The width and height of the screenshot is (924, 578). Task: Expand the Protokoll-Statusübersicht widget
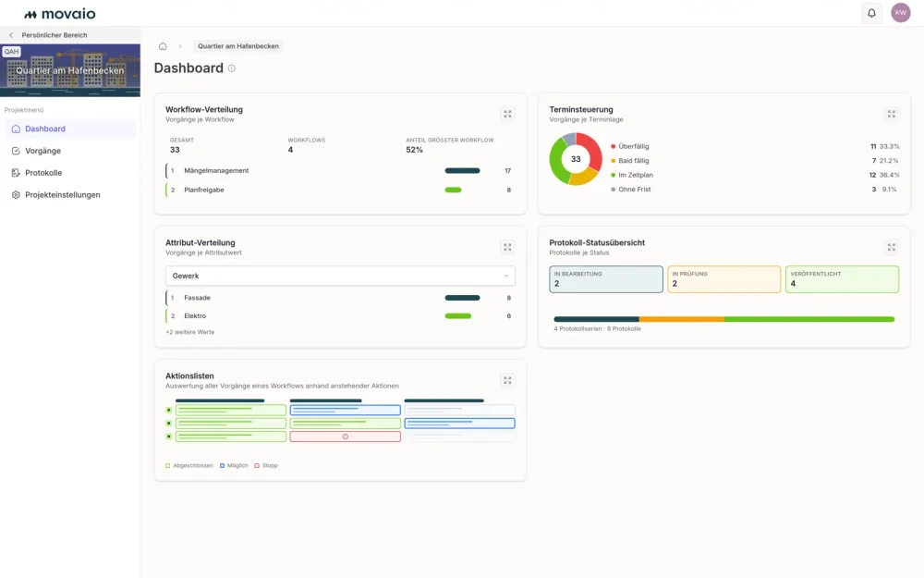pyautogui.click(x=892, y=247)
